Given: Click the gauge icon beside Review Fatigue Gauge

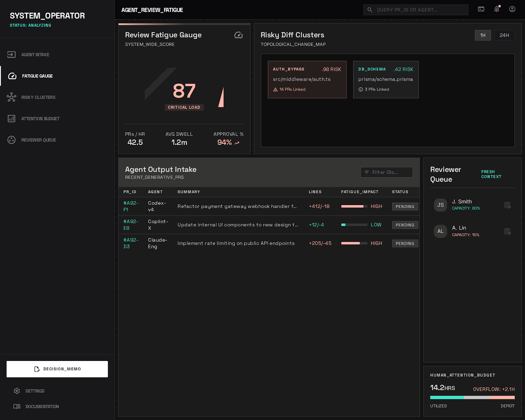Looking at the screenshot, I should pos(239,35).
